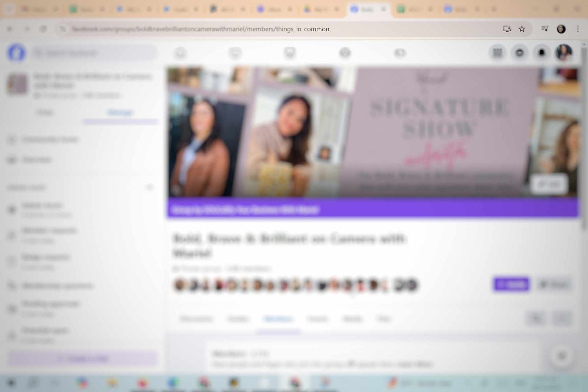Collapse the Admin tools section chevron
588x392 pixels.
[x=149, y=187]
